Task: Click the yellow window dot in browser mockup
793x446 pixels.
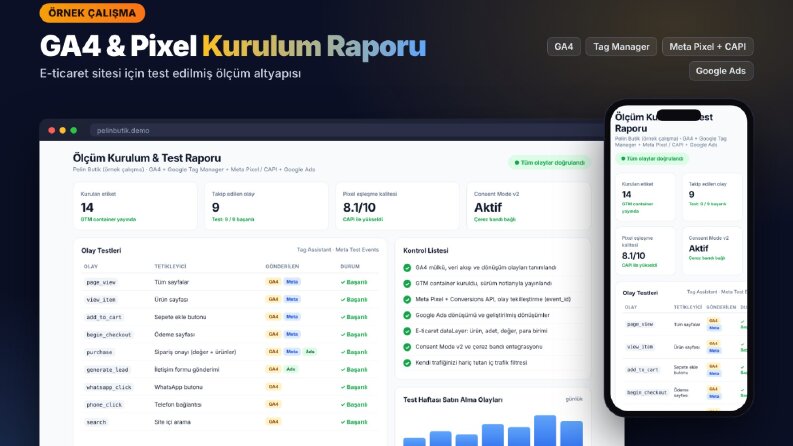Action: coord(63,130)
